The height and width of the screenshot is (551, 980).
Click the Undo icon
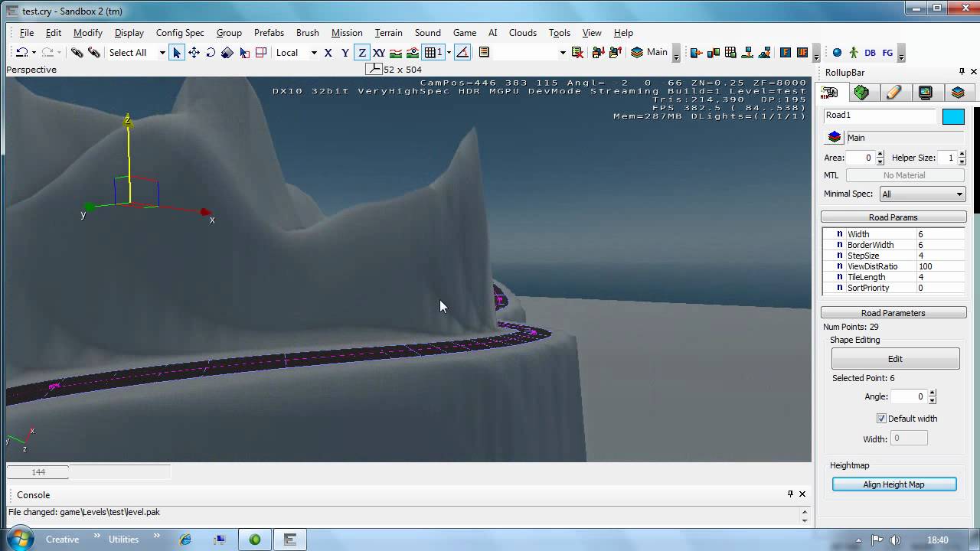[21, 52]
